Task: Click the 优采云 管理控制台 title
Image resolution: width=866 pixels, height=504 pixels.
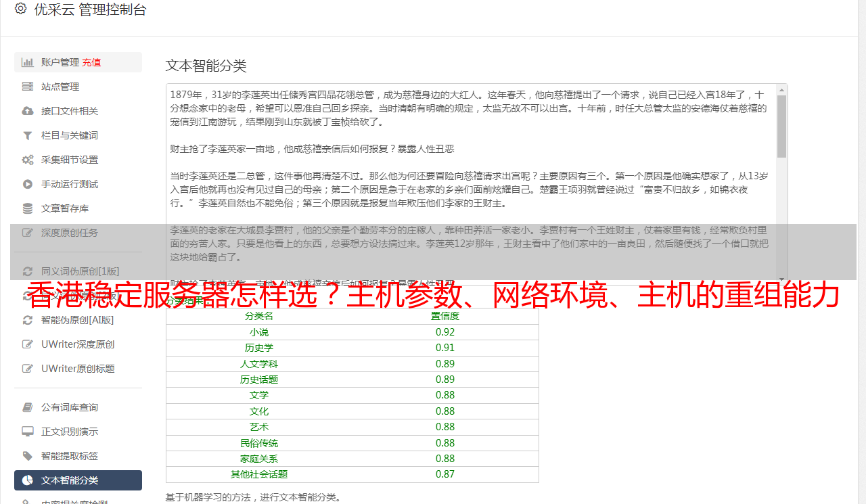Action: coord(90,9)
